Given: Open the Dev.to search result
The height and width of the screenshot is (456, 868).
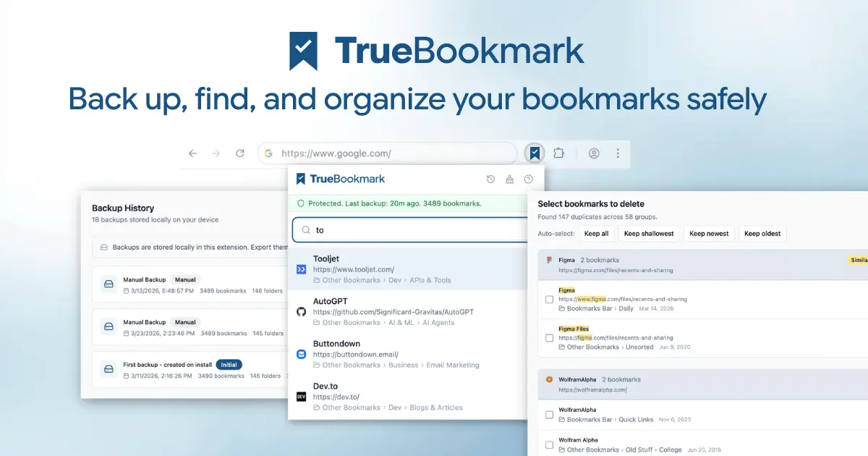Looking at the screenshot, I should 409,397.
